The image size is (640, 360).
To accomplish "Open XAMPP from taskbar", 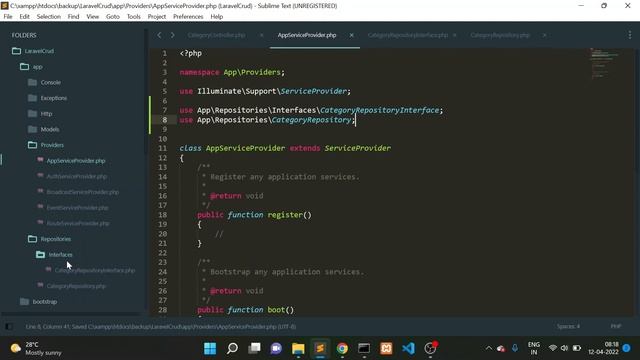I will [x=386, y=349].
